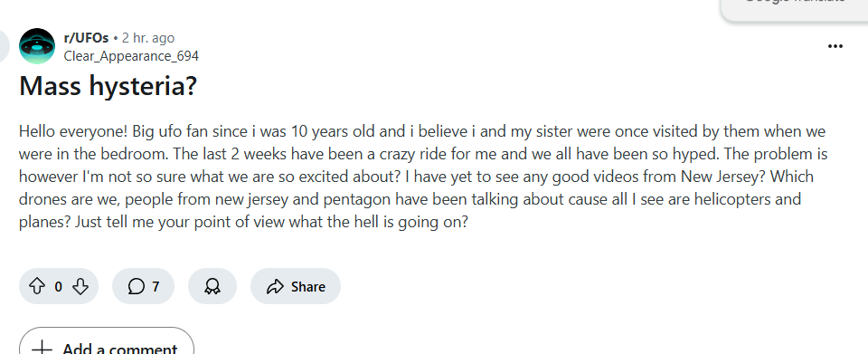The width and height of the screenshot is (868, 354).
Task: Open the r/UFOs subreddit avatar
Action: pos(37,46)
